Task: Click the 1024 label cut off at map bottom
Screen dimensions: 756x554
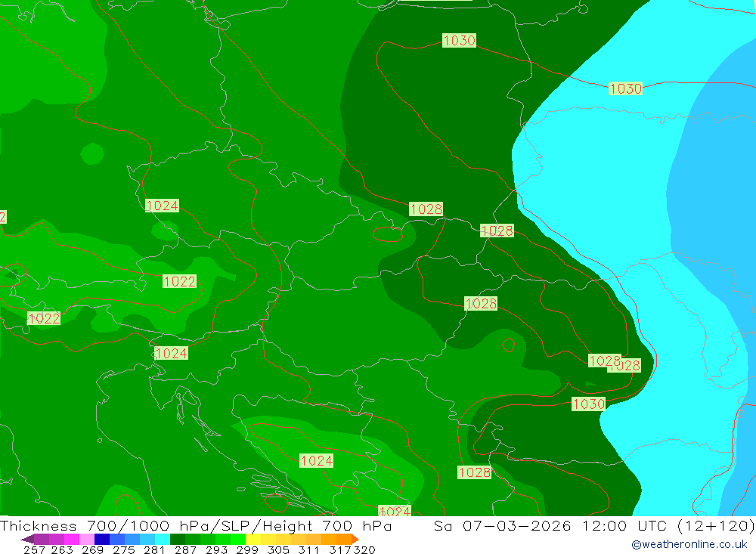Action: coord(395,511)
